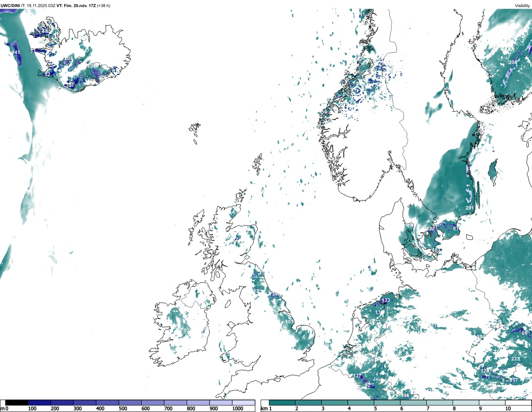This screenshot has width=532, height=412.
Task: Choose the 900–1000 m legend swatch
Action: (221, 402)
